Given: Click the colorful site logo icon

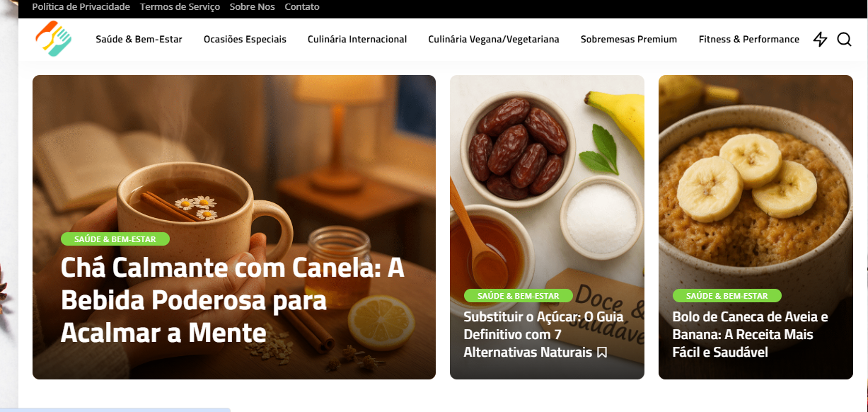Looking at the screenshot, I should click(54, 39).
